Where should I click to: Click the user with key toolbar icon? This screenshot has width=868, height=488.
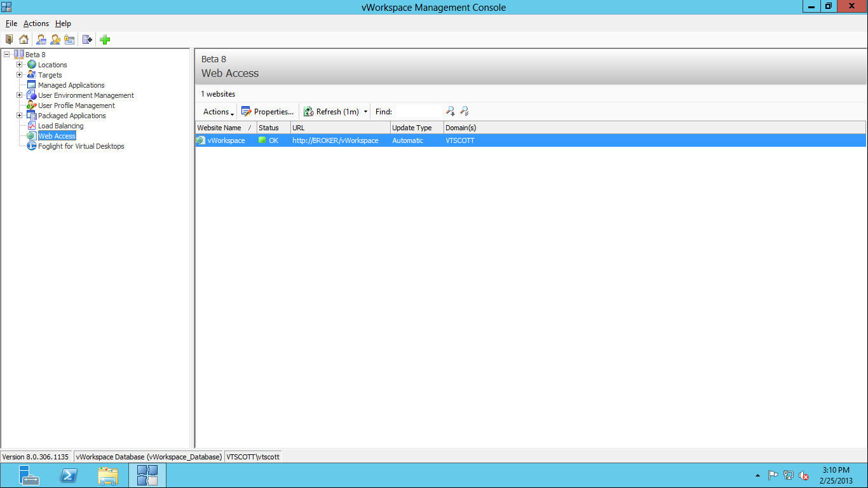pyautogui.click(x=55, y=39)
